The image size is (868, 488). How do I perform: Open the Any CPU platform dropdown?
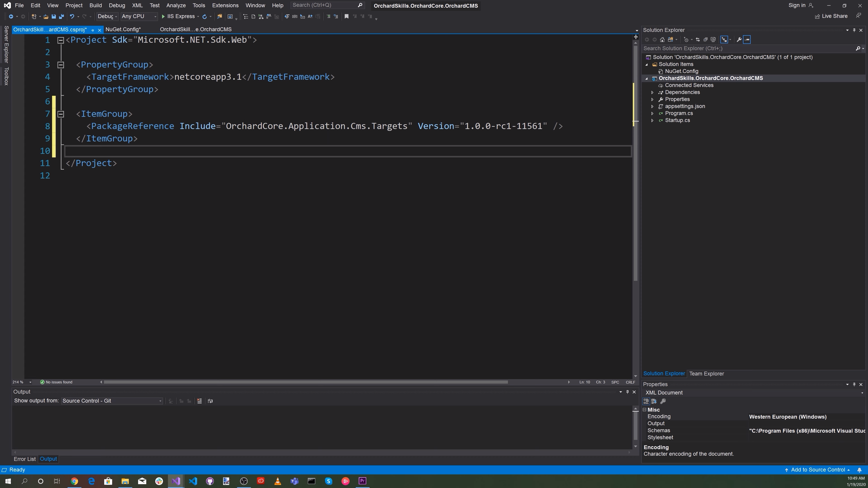click(139, 16)
